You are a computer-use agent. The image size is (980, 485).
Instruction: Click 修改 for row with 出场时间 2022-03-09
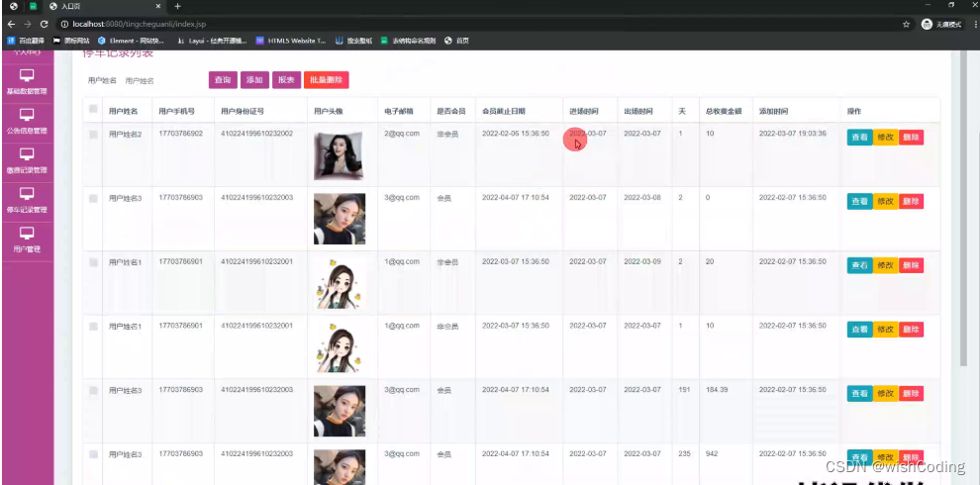pyautogui.click(x=885, y=265)
